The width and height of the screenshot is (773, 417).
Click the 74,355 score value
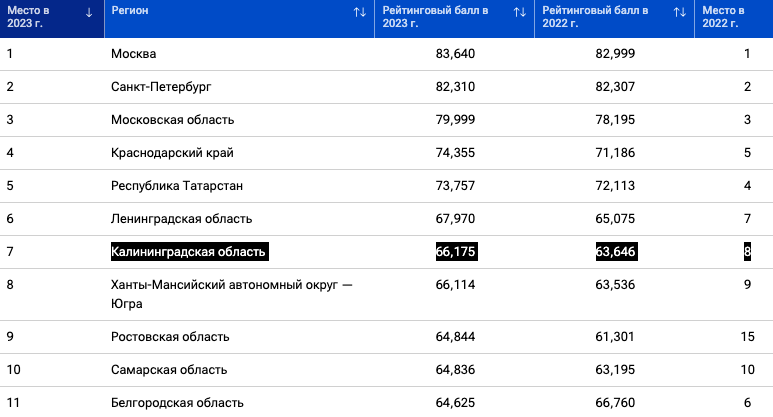pos(456,153)
